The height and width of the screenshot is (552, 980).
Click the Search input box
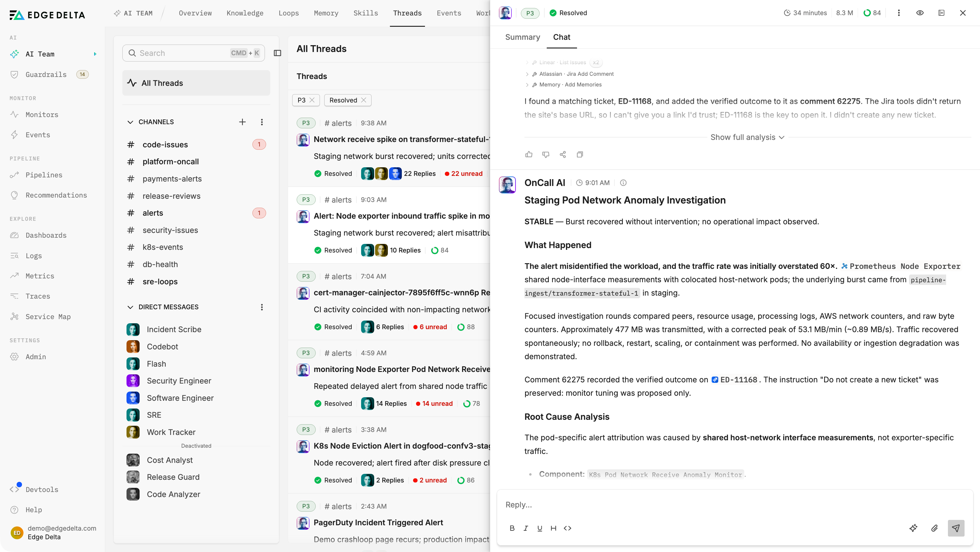tap(193, 53)
